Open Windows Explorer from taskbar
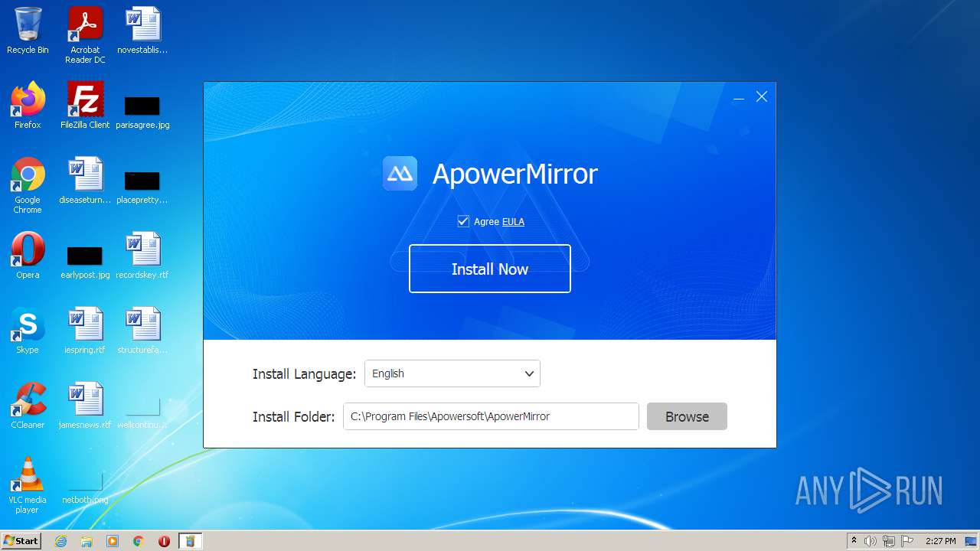 pos(87,541)
